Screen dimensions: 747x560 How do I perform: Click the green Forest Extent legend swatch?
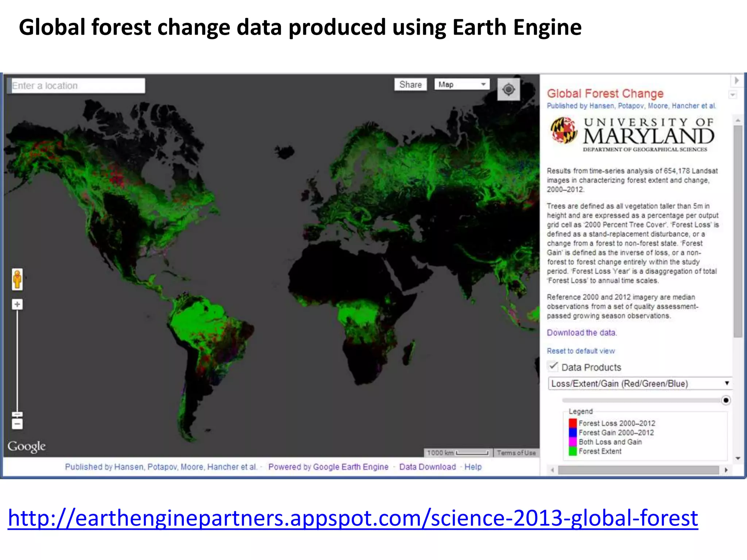(573, 451)
